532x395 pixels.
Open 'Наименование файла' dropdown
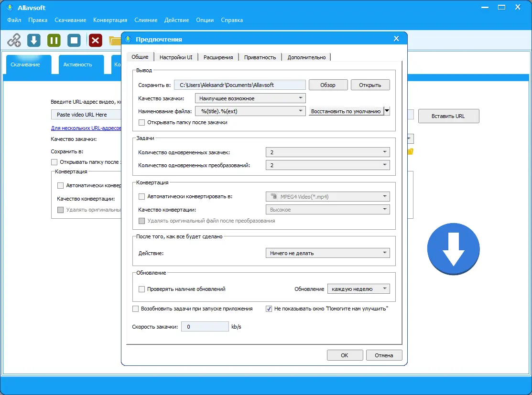click(x=250, y=111)
